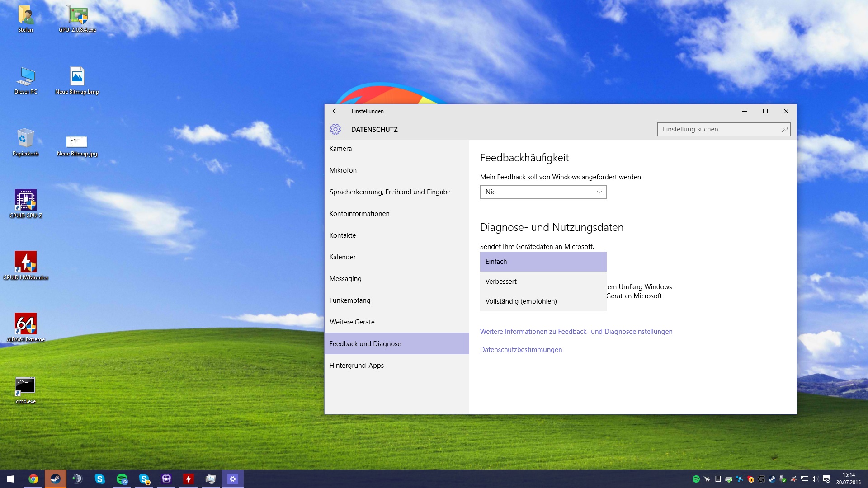Open Steam from the taskbar
Screen dimensions: 868x488
click(55, 479)
